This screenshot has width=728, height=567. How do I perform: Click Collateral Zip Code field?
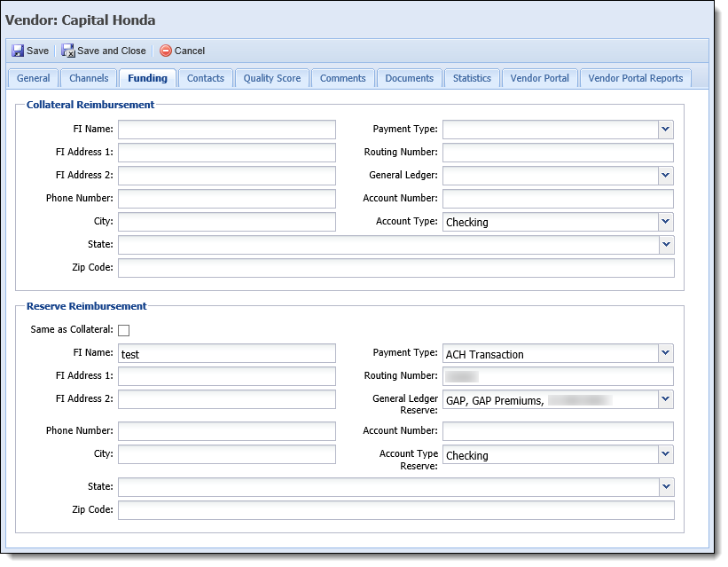tap(396, 268)
